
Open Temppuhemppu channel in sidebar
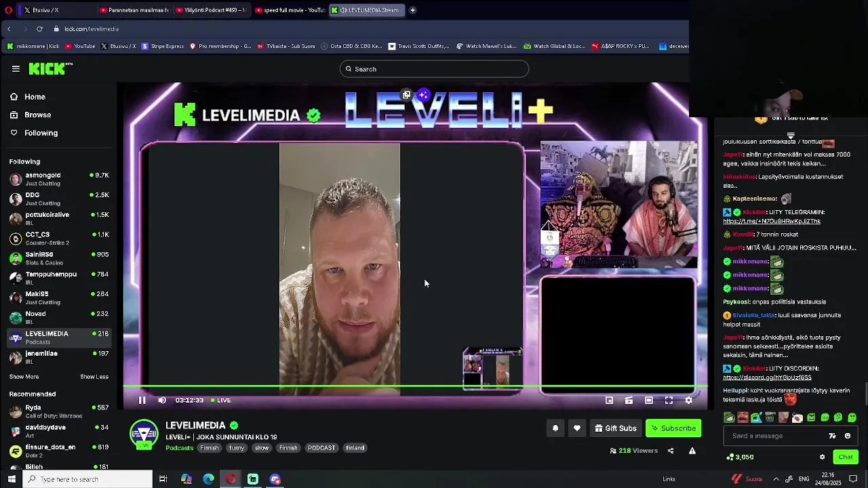coord(59,278)
